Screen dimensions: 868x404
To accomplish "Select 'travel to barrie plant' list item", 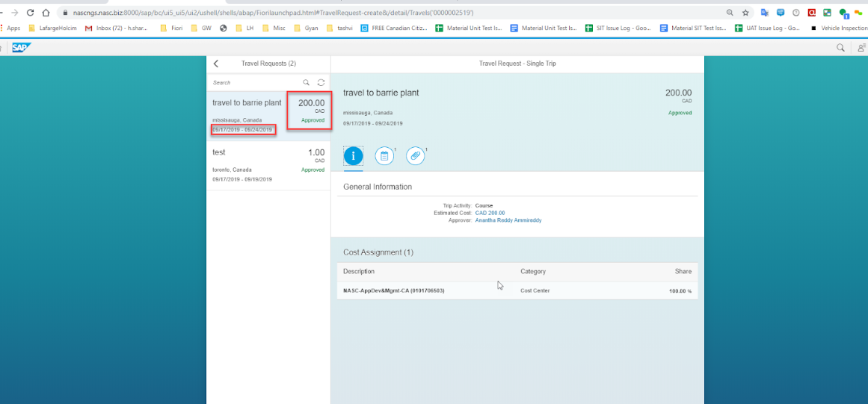I will [268, 116].
